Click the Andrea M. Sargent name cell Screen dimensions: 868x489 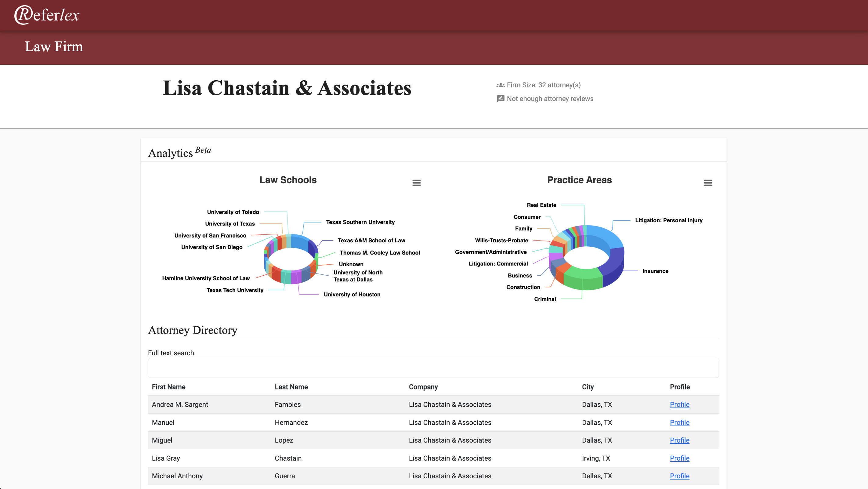pos(179,404)
